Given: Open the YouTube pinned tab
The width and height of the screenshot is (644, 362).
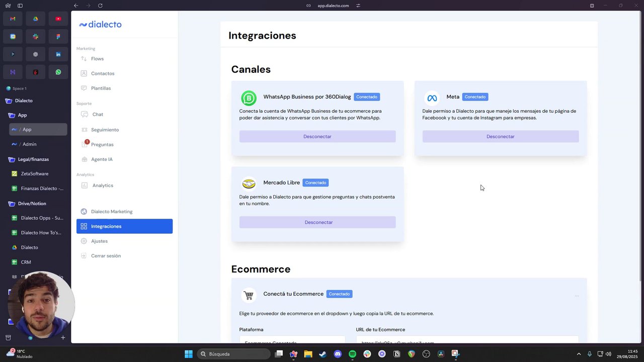Looking at the screenshot, I should 58,19.
